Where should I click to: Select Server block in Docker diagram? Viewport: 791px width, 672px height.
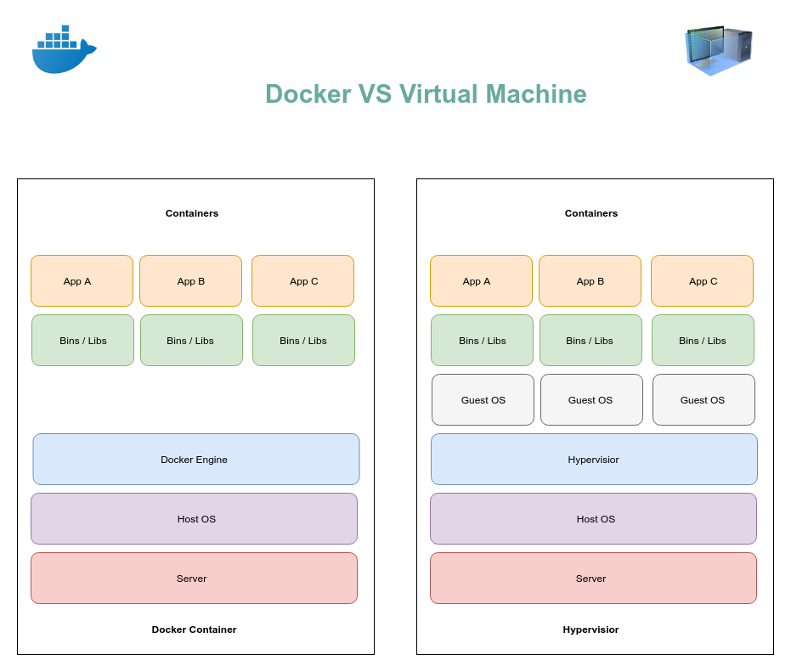(x=195, y=579)
